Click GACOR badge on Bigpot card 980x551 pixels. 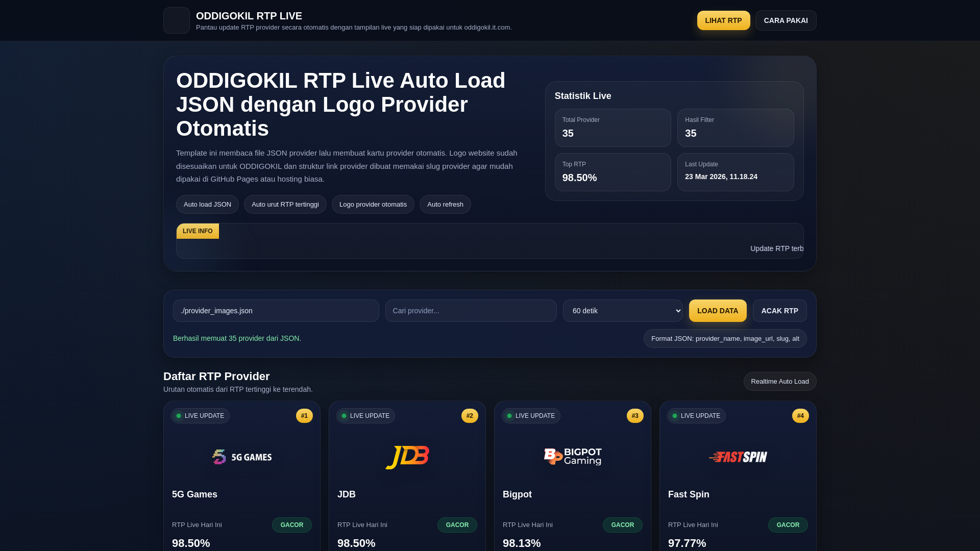point(623,525)
